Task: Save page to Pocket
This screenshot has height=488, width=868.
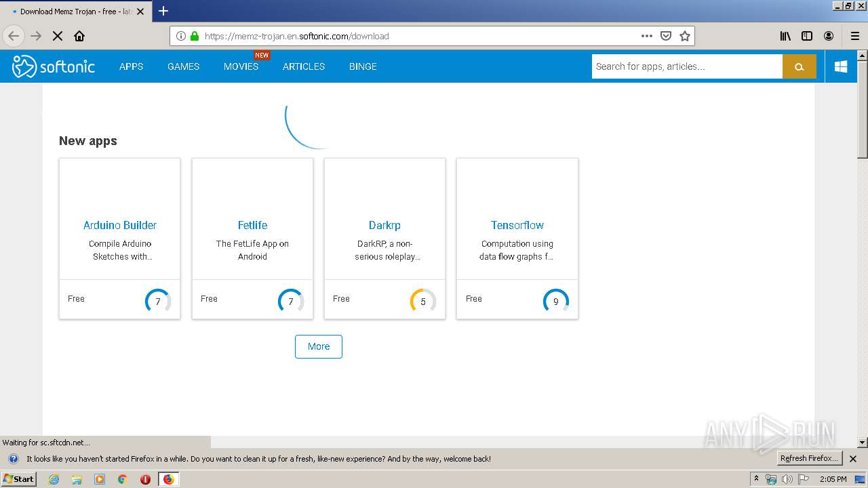Action: pyautogui.click(x=666, y=36)
